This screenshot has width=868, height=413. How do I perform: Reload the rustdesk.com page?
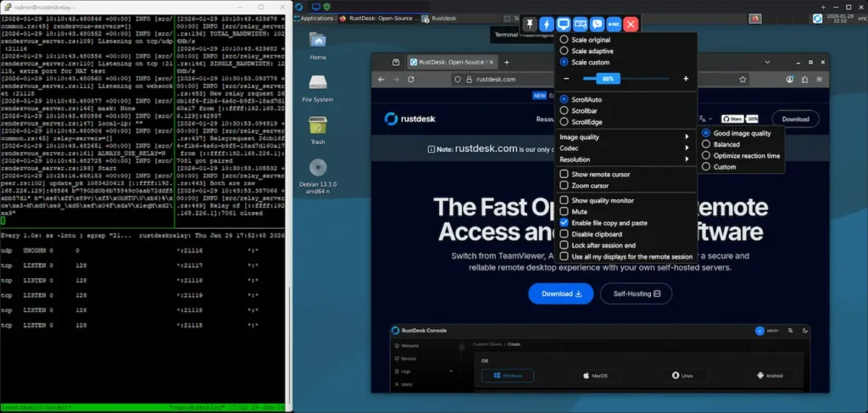[411, 79]
